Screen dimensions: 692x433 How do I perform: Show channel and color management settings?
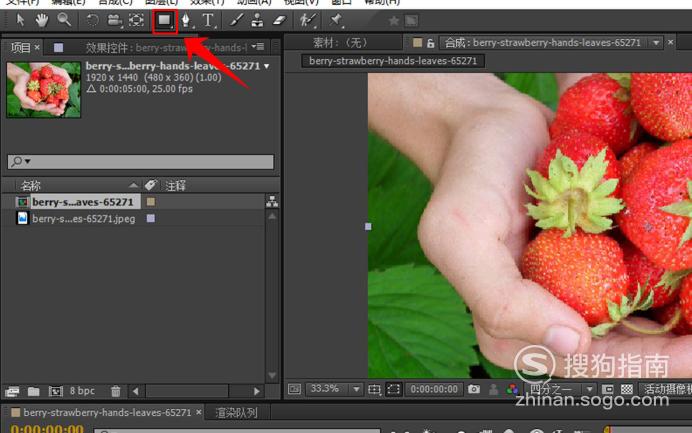(512, 389)
